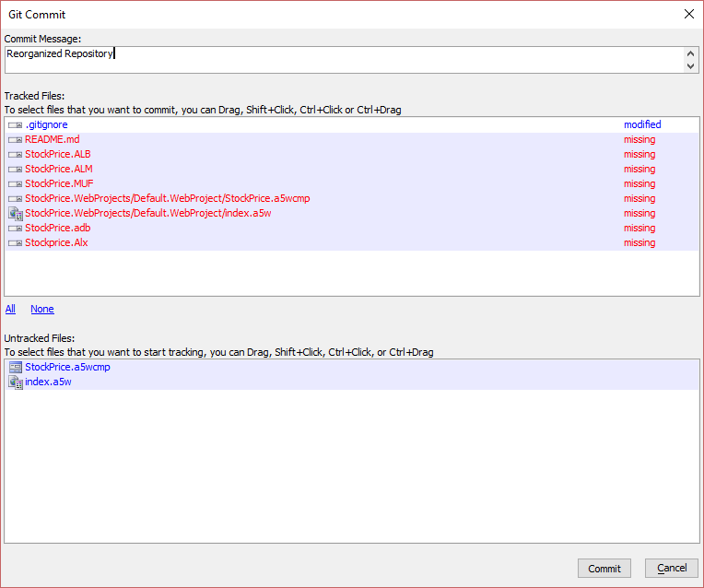Click the commit message scroll down arrow
This screenshot has width=704, height=588.
click(x=690, y=66)
